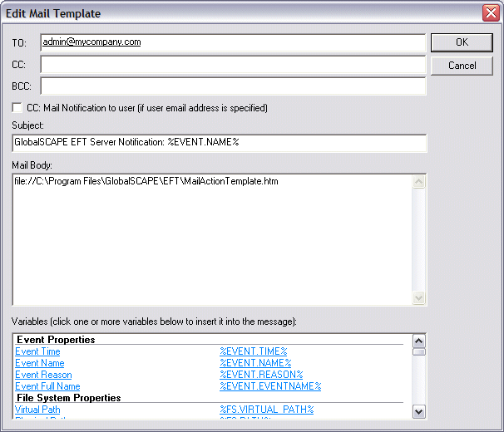Click the %EVENT.NAME% link in Variables list

pos(255,363)
